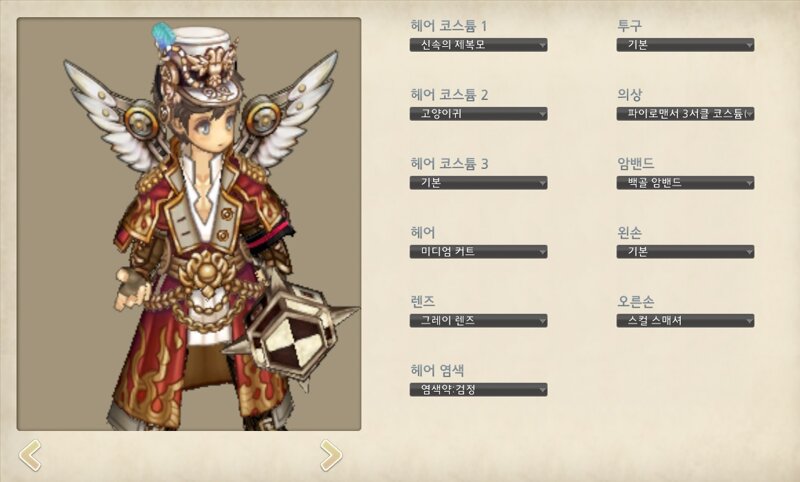This screenshot has width=800, height=482.
Task: Click the left arrow to rotate the character
Action: pyautogui.click(x=30, y=455)
